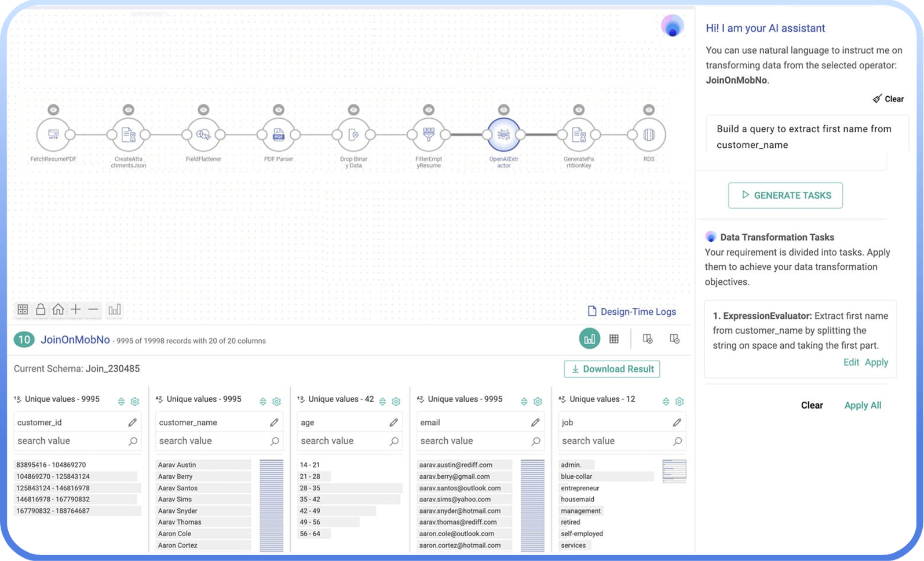The width and height of the screenshot is (924, 561).
Task: Expand sort options on job column
Action: [666, 401]
